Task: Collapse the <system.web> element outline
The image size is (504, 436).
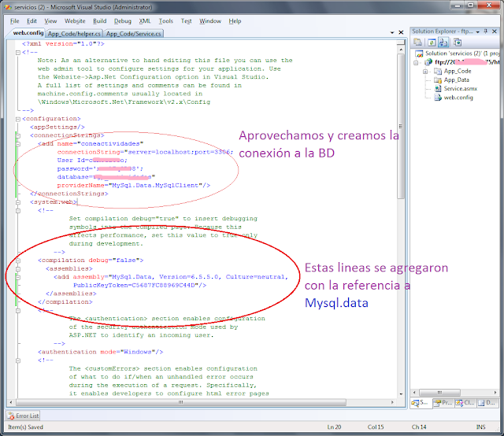Action: 18,202
